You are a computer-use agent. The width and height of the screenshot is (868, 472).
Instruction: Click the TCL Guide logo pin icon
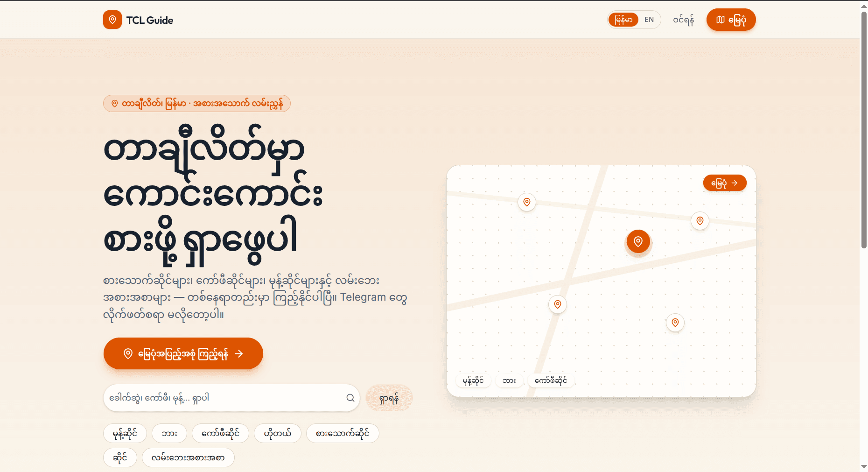(x=112, y=20)
